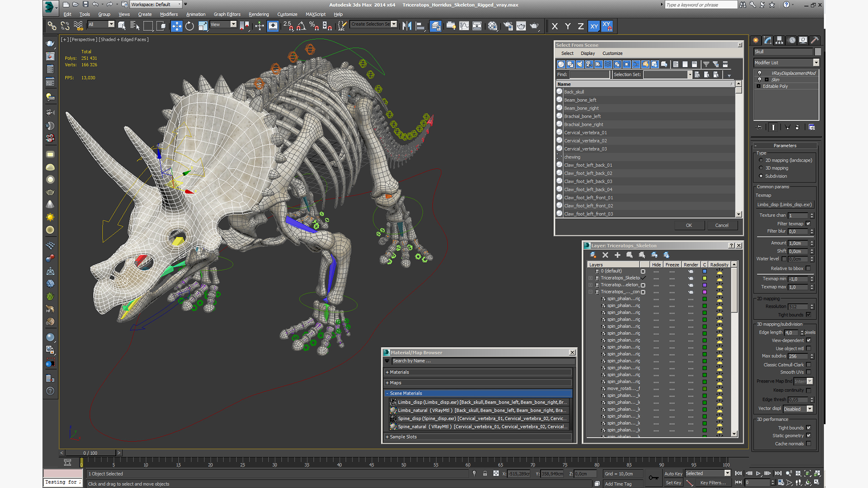This screenshot has height=488, width=868.
Task: Play animation with the Play button
Action: (x=759, y=474)
